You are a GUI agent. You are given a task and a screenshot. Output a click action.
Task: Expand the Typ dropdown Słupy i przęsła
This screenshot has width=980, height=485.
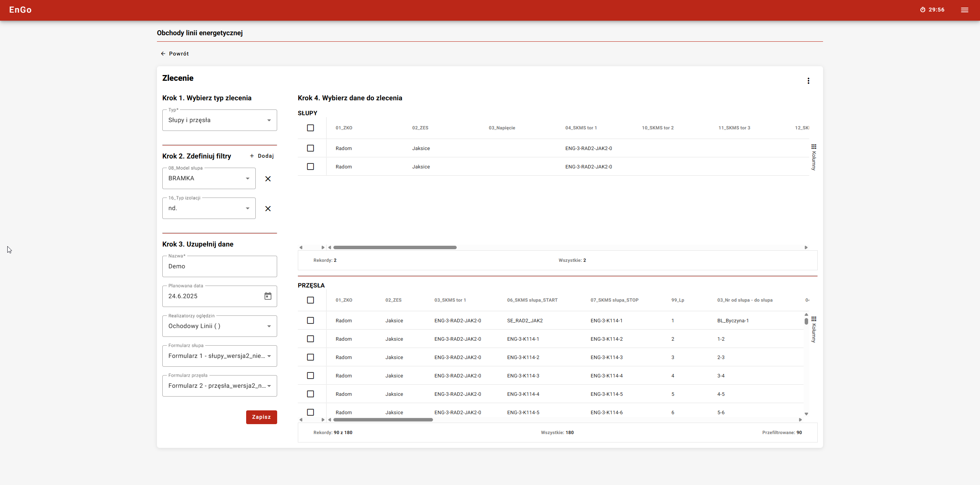pyautogui.click(x=219, y=120)
